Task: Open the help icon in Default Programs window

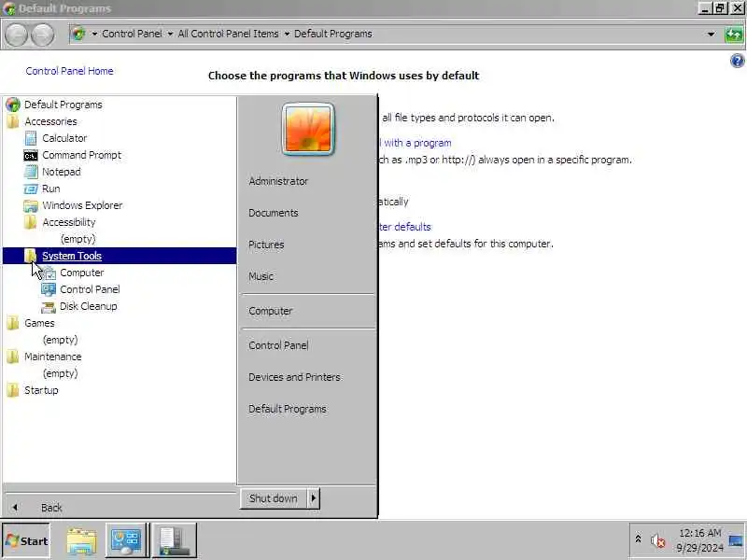Action: [x=737, y=61]
